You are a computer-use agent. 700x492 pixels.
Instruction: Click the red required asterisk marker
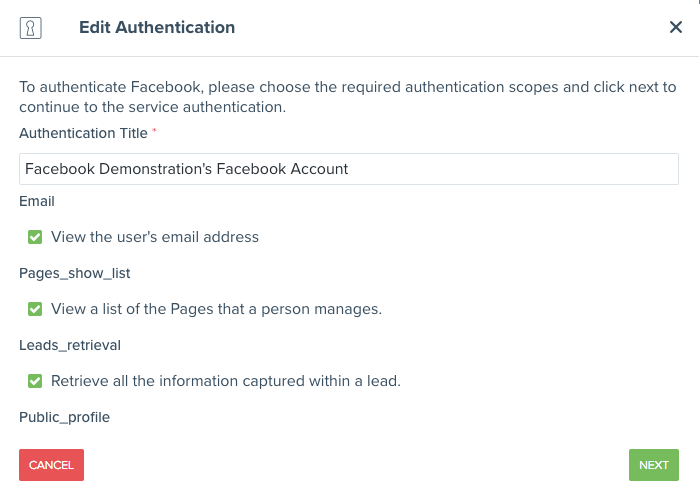(x=155, y=131)
